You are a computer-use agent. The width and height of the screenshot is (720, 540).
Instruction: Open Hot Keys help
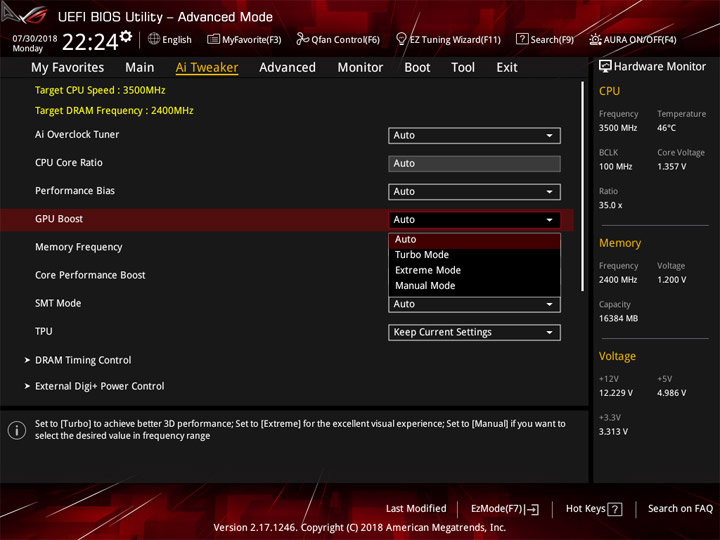[x=594, y=509]
